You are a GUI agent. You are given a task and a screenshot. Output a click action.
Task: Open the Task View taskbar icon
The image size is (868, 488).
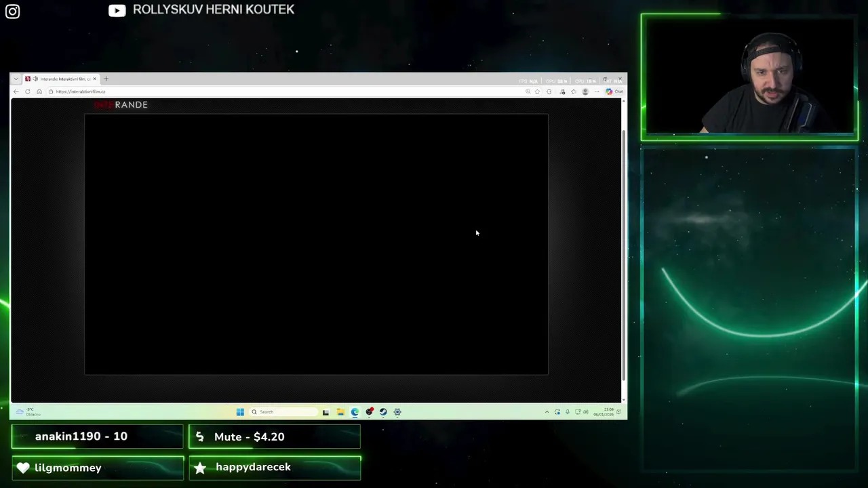coord(325,412)
